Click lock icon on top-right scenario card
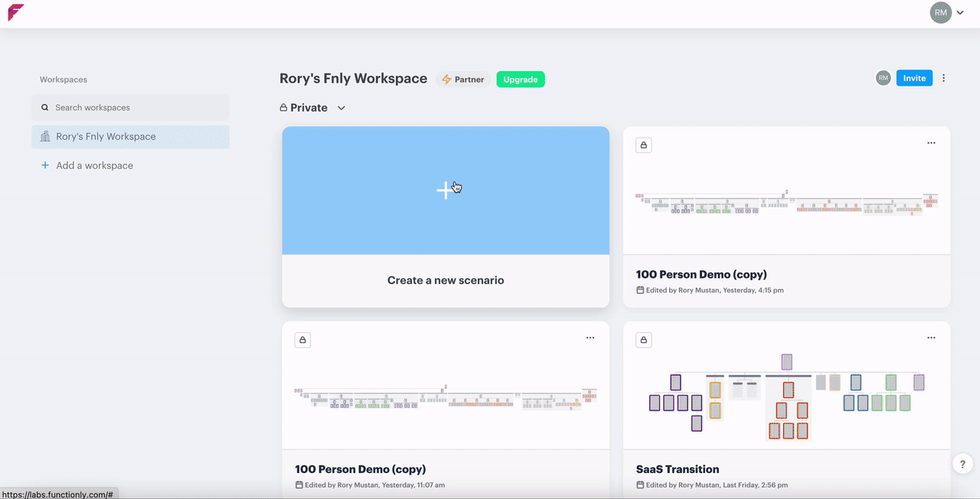Image resolution: width=980 pixels, height=499 pixels. pos(644,145)
